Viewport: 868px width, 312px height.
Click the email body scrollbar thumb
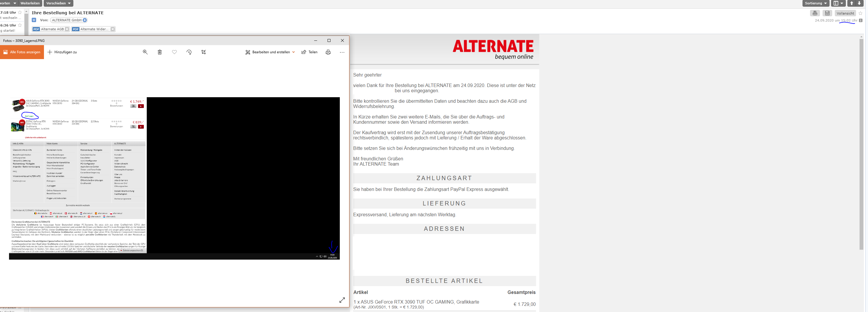click(861, 144)
